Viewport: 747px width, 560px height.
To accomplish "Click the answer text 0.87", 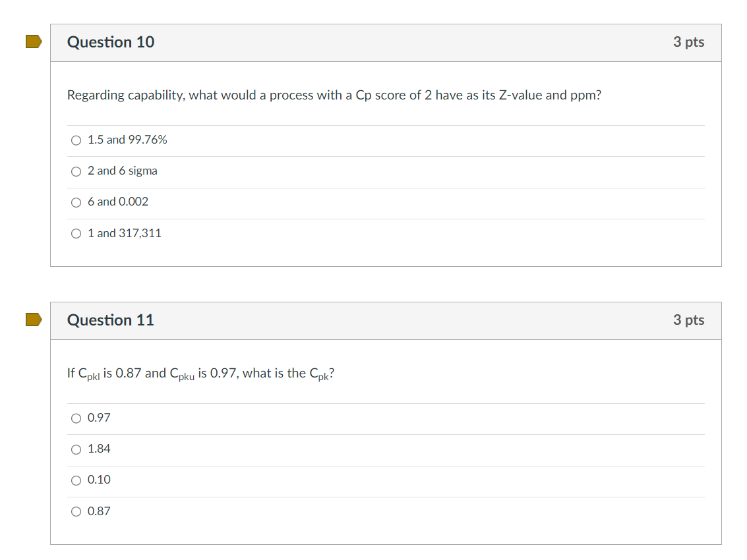I will point(99,511).
